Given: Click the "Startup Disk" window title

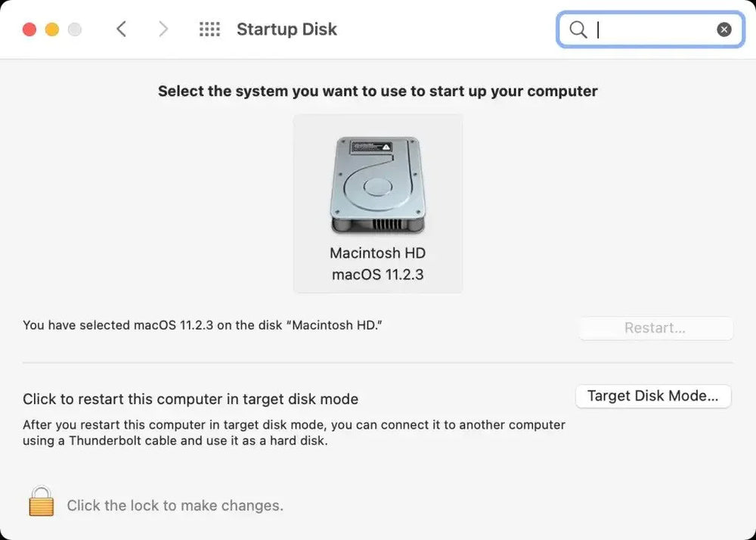Looking at the screenshot, I should (x=287, y=29).
